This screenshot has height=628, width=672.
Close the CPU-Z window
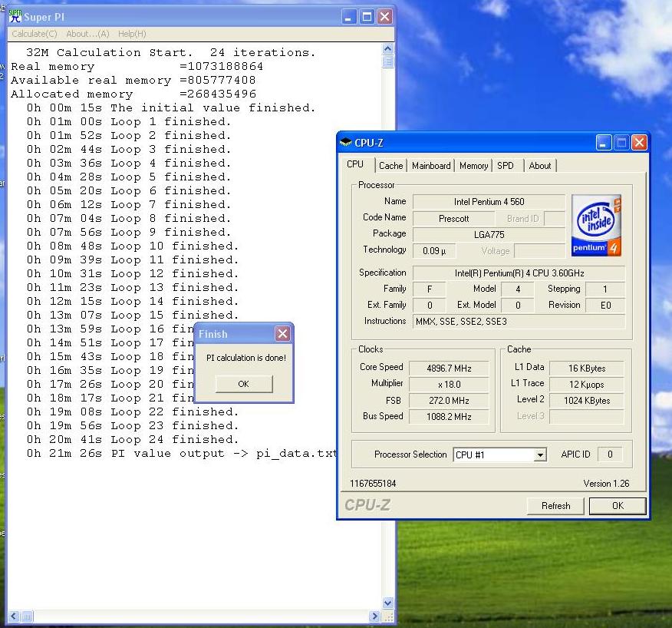[x=639, y=143]
